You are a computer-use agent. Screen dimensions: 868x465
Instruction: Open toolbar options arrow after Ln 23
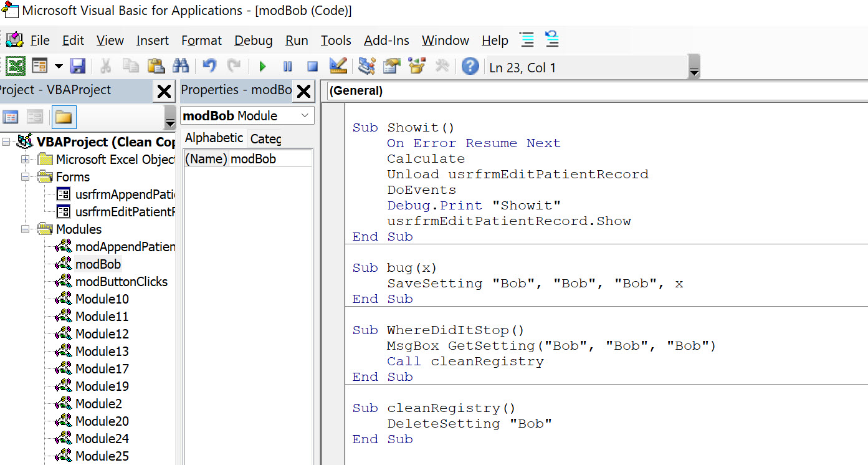click(695, 67)
